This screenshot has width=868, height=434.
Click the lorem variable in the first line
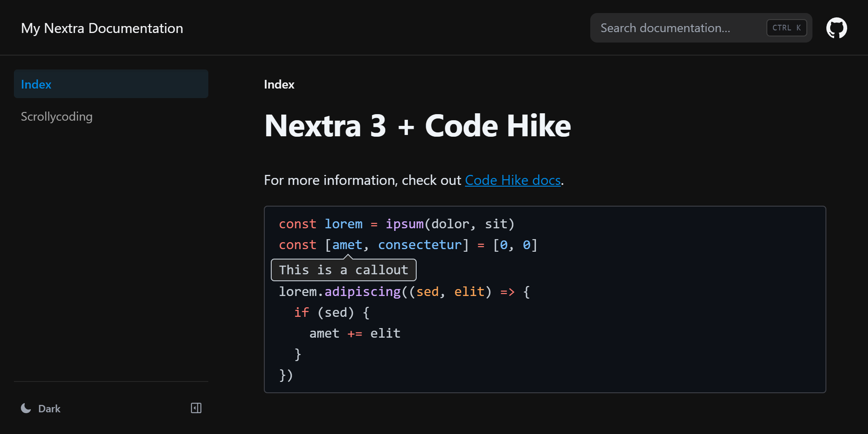[x=343, y=224]
